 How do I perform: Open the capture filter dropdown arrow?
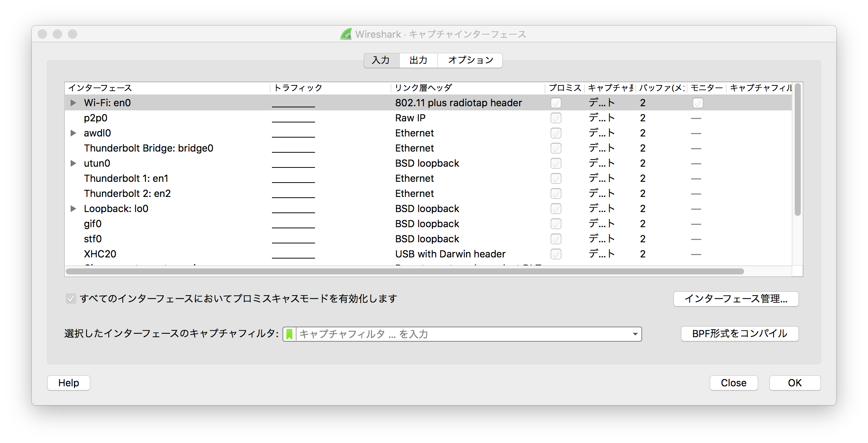tap(635, 334)
